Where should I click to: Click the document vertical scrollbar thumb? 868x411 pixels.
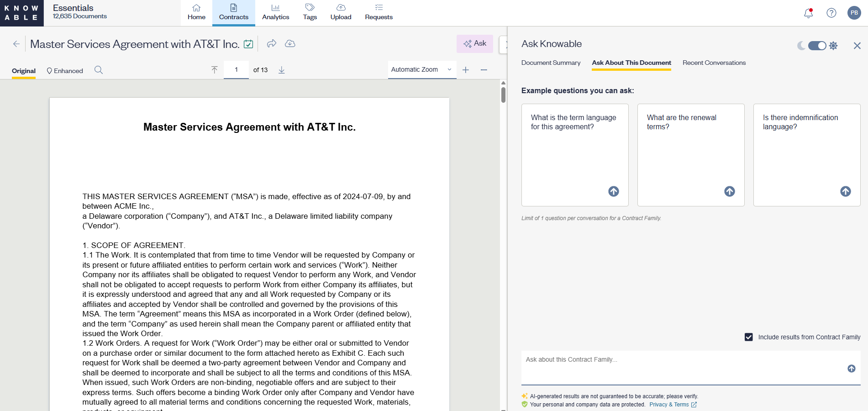503,95
